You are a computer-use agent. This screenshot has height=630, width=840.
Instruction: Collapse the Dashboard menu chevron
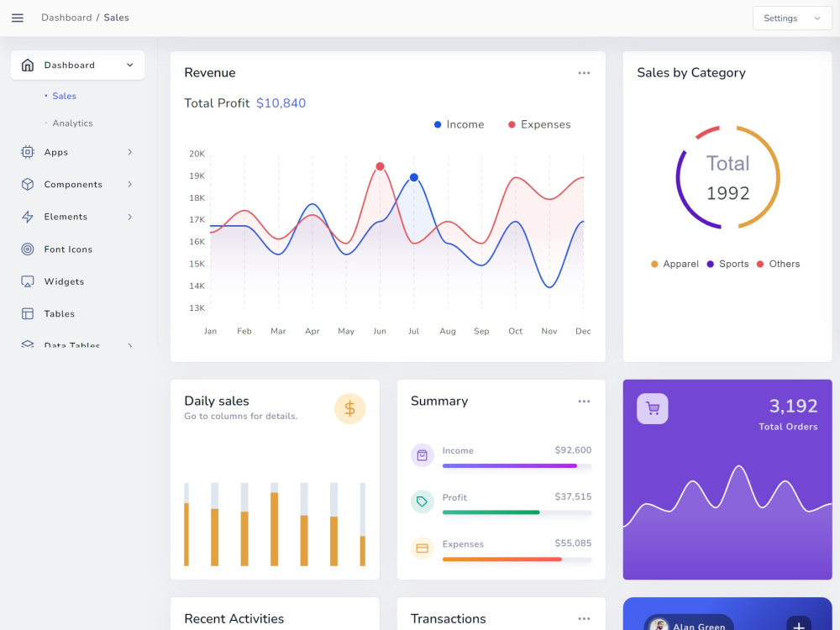click(x=129, y=66)
